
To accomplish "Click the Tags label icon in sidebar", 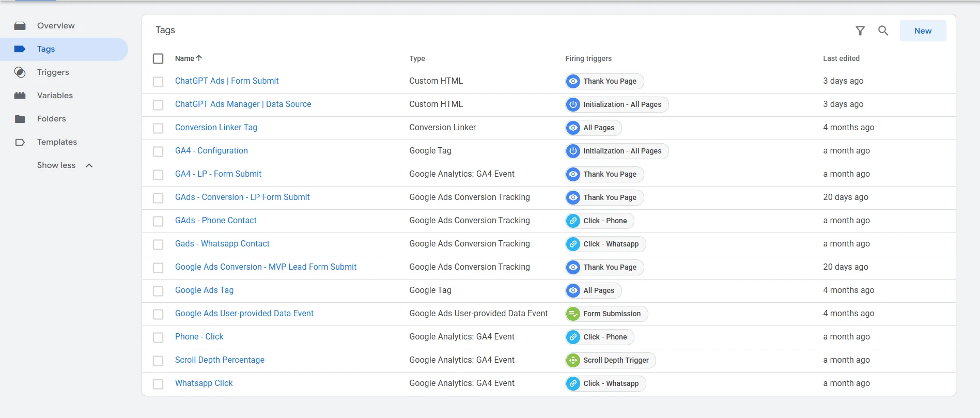I will (20, 49).
